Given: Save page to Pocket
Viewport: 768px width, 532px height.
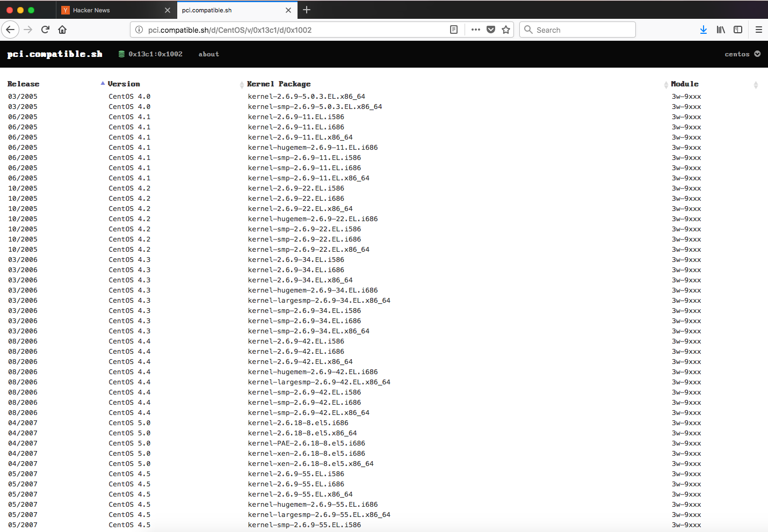Looking at the screenshot, I should click(491, 30).
